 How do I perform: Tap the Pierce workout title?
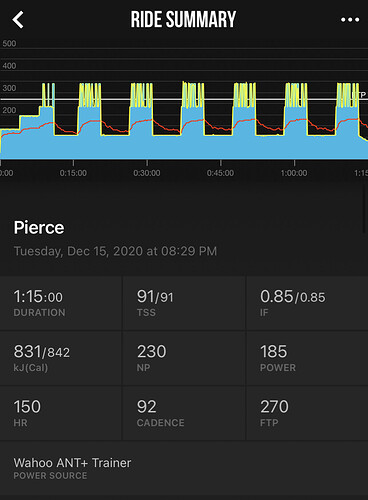[x=39, y=228]
